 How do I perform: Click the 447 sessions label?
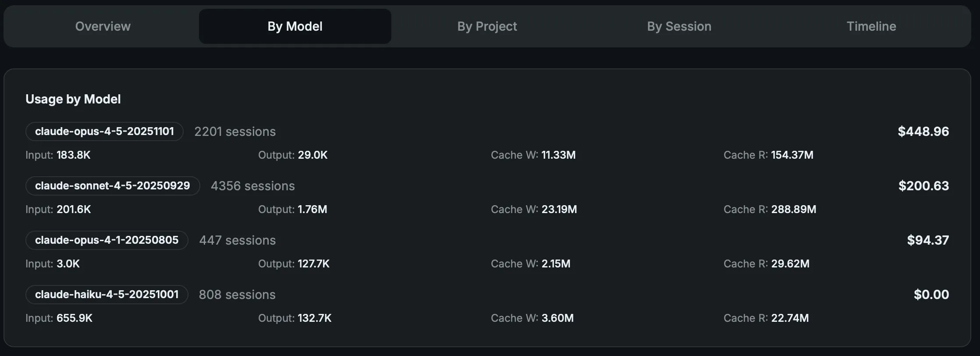click(237, 240)
